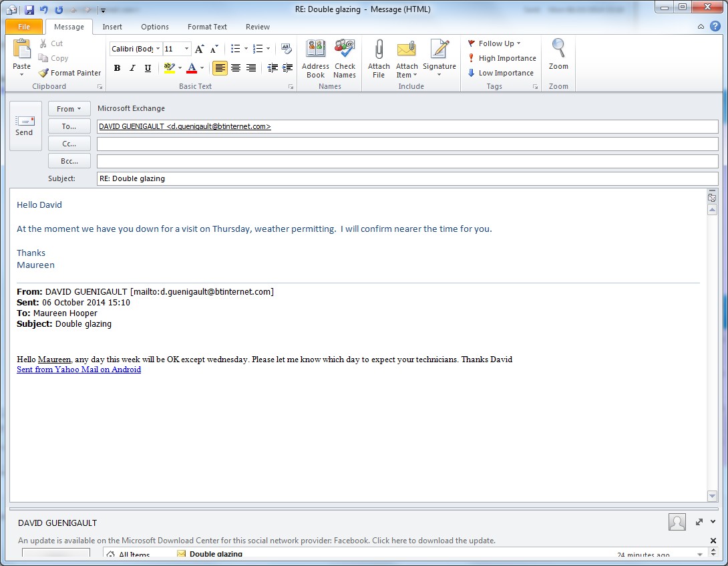Expand bullet list style options
This screenshot has height=566, width=728.
(x=246, y=49)
